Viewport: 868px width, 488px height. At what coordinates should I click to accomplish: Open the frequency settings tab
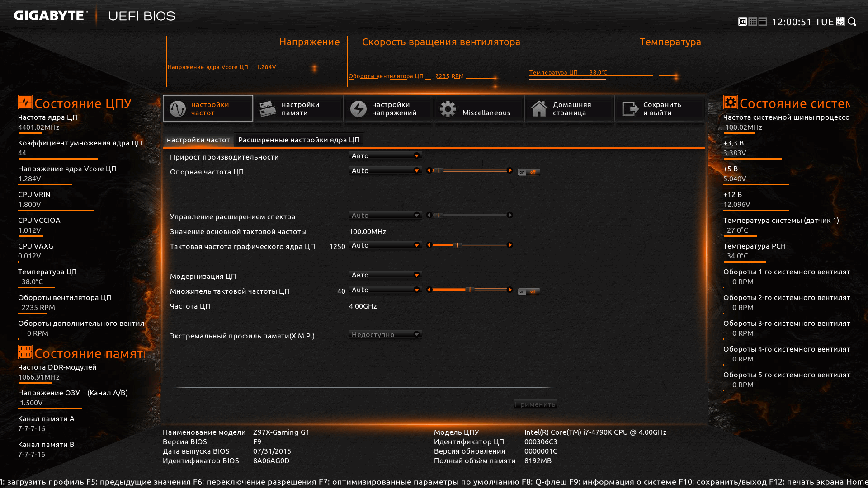tap(208, 108)
